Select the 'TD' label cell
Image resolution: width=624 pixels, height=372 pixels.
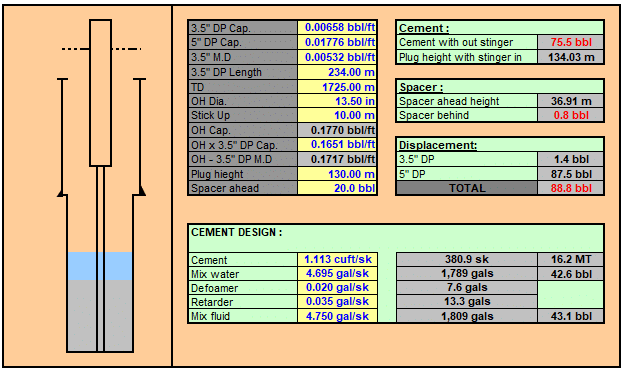(243, 87)
